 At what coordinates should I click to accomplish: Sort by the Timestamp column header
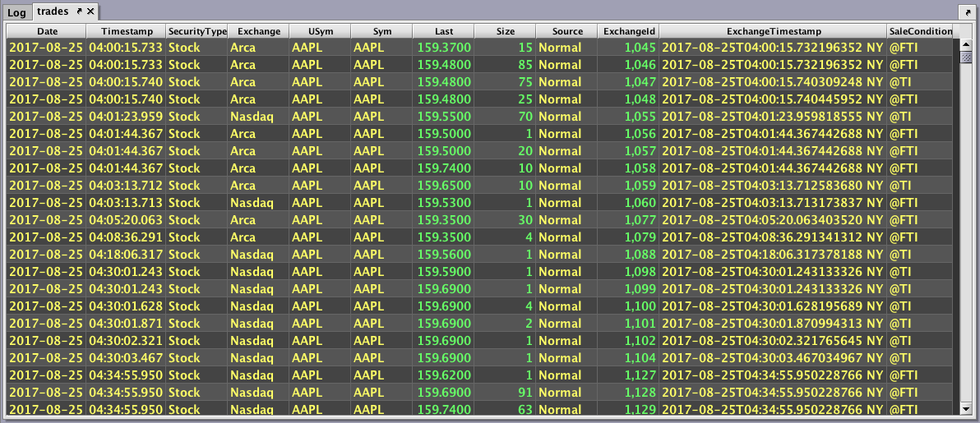tap(127, 31)
